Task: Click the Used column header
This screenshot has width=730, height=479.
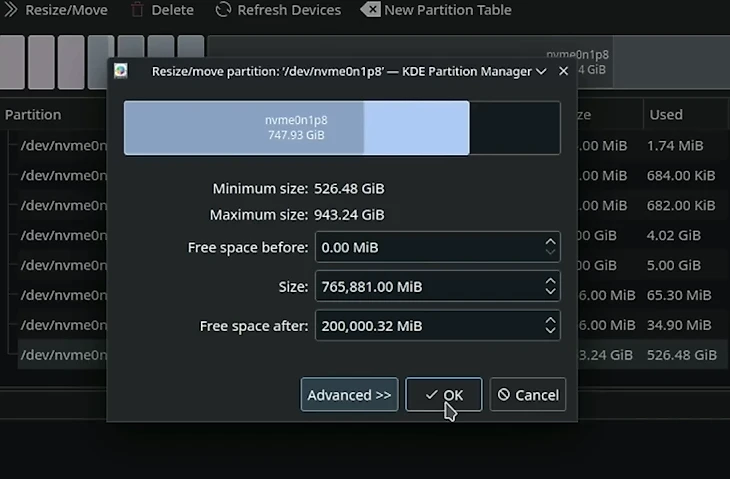Action: 666,115
